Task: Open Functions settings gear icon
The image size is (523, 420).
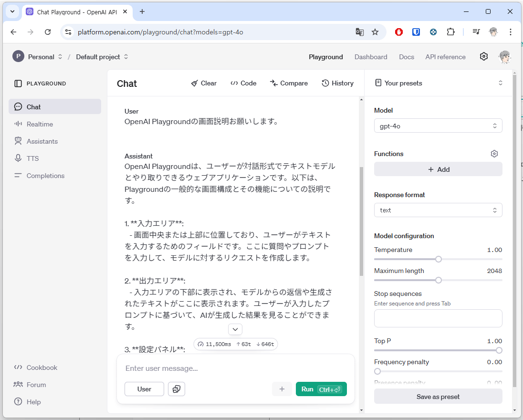Action: (x=494, y=154)
